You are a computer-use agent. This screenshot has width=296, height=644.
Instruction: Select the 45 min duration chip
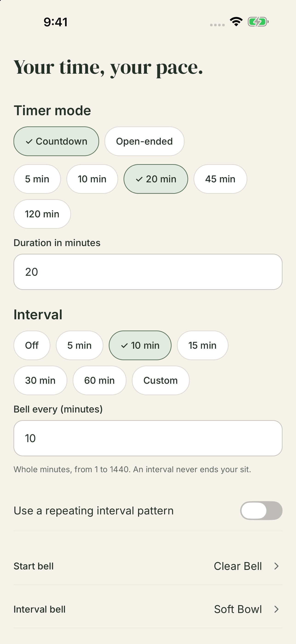(220, 179)
